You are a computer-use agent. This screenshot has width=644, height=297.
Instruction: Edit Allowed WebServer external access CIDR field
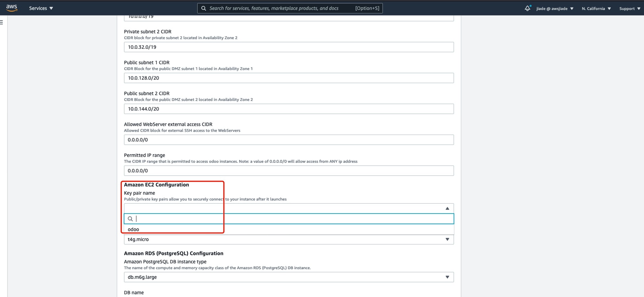(289, 140)
